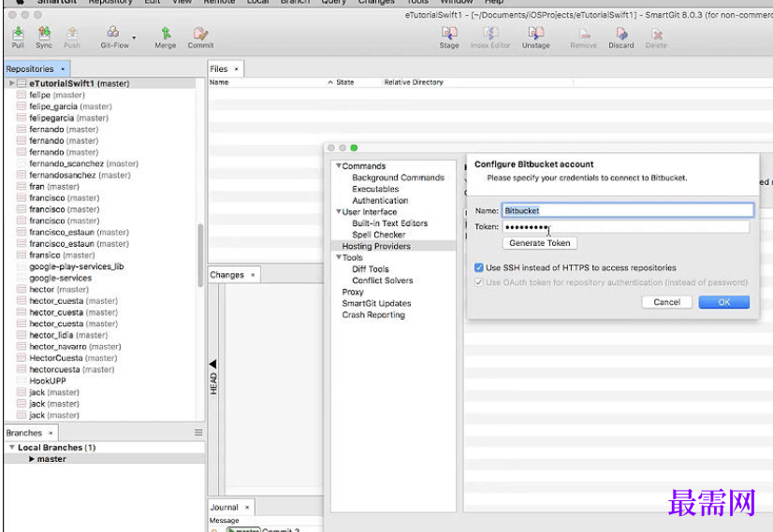The width and height of the screenshot is (773, 532).
Task: Click the Generate Token button
Action: (x=540, y=243)
